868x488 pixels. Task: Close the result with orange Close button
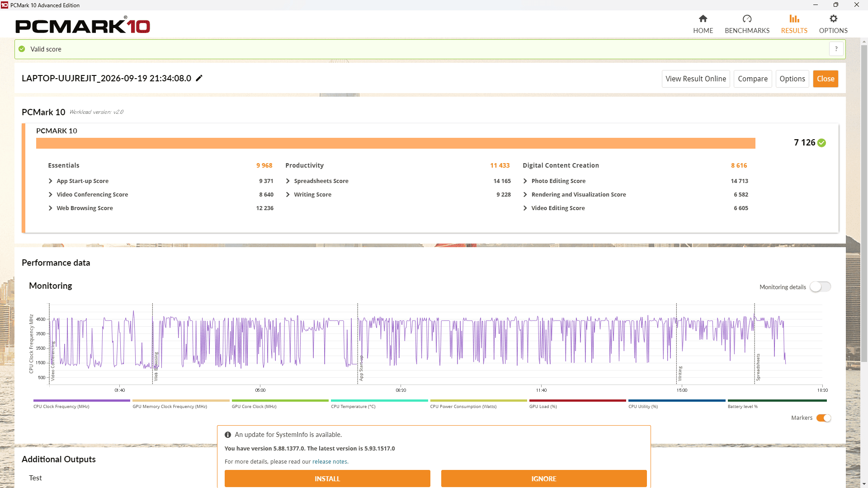coord(826,79)
